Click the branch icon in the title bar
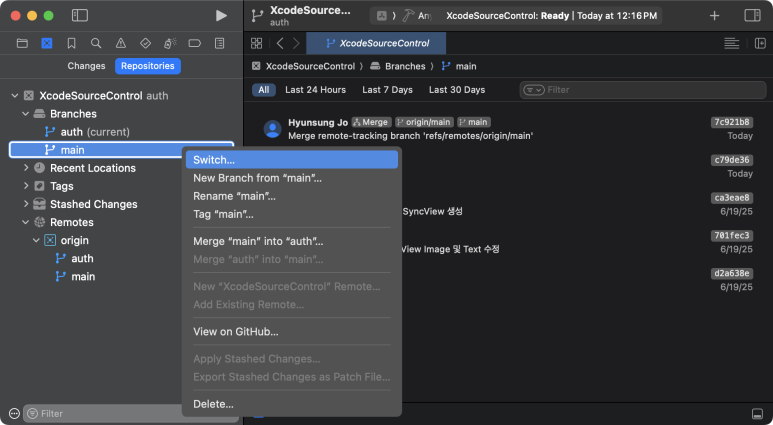The width and height of the screenshot is (773, 425). tap(257, 16)
